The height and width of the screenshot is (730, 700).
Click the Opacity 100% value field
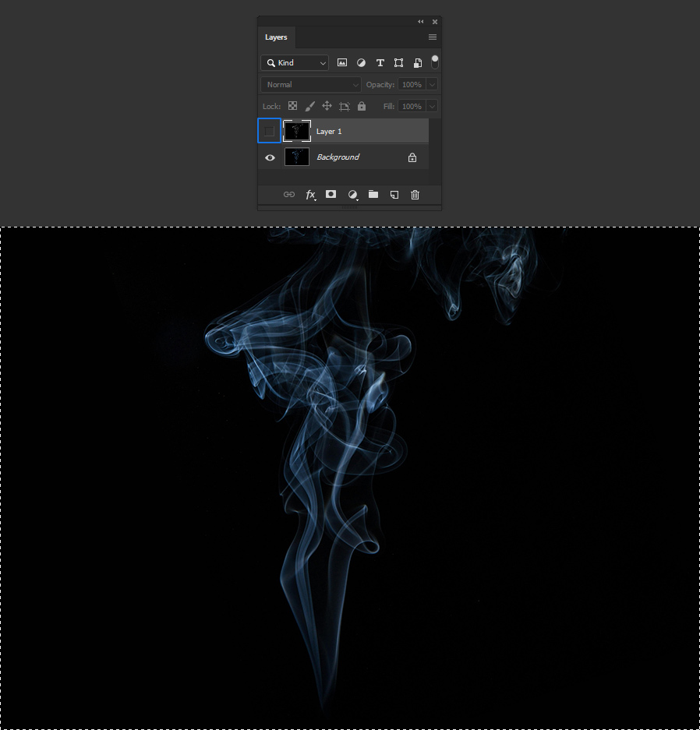(412, 85)
